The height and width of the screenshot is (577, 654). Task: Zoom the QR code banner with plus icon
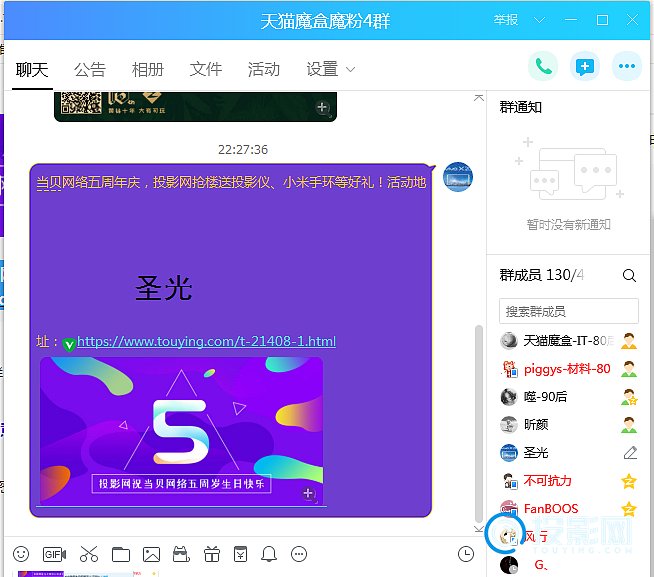tap(323, 108)
